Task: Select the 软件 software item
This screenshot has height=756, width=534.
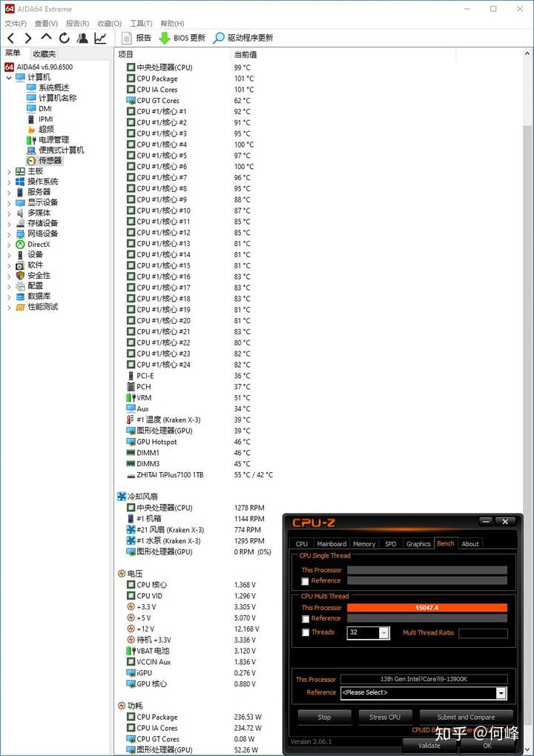Action: (x=30, y=265)
